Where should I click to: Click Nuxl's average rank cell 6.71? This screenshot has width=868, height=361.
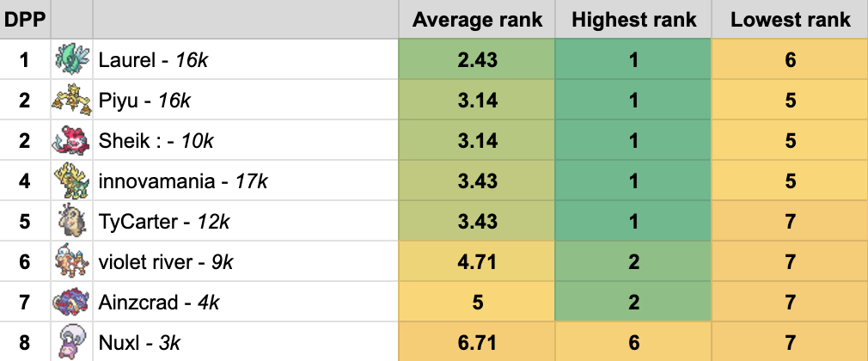[478, 342]
